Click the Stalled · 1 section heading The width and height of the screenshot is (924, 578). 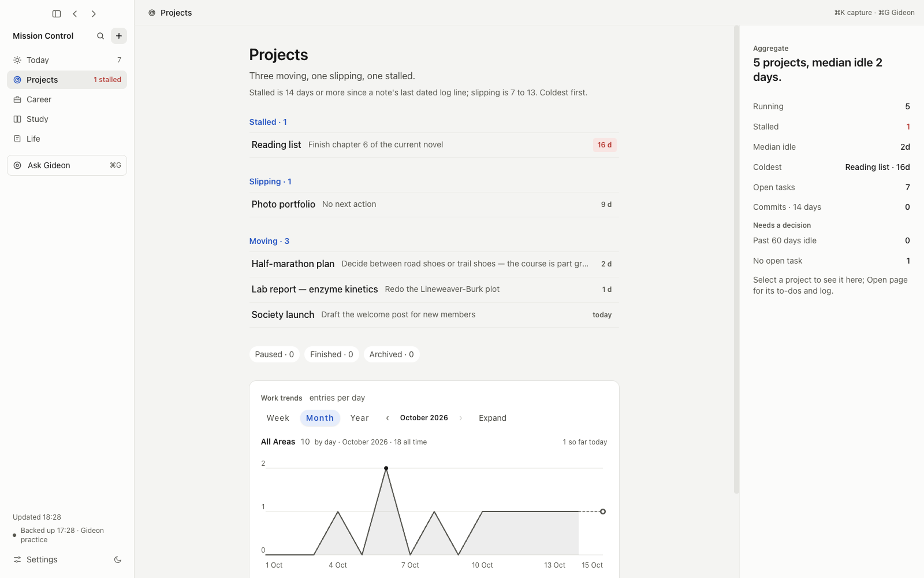point(268,122)
